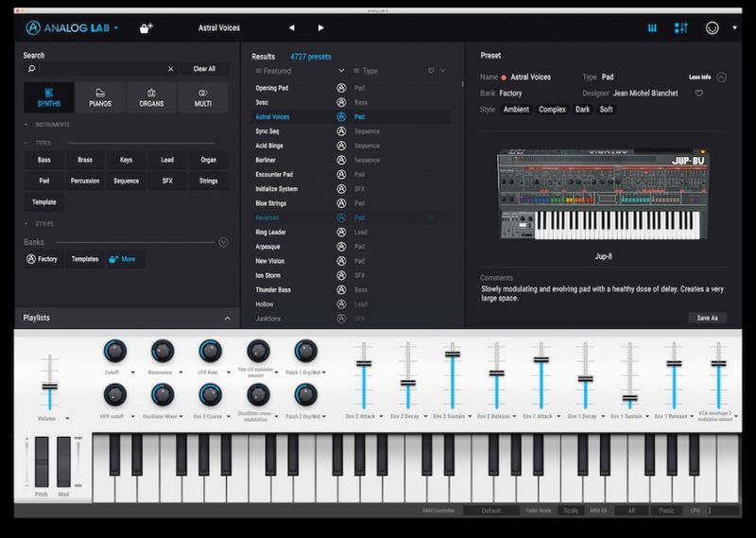Toggle the SFX type filter
756x538 pixels.
coord(167,181)
